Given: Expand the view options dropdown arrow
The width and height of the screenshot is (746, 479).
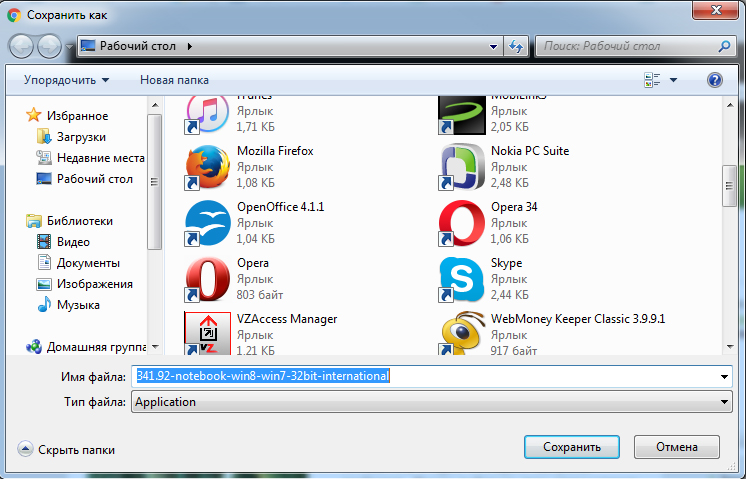Looking at the screenshot, I should [x=673, y=80].
